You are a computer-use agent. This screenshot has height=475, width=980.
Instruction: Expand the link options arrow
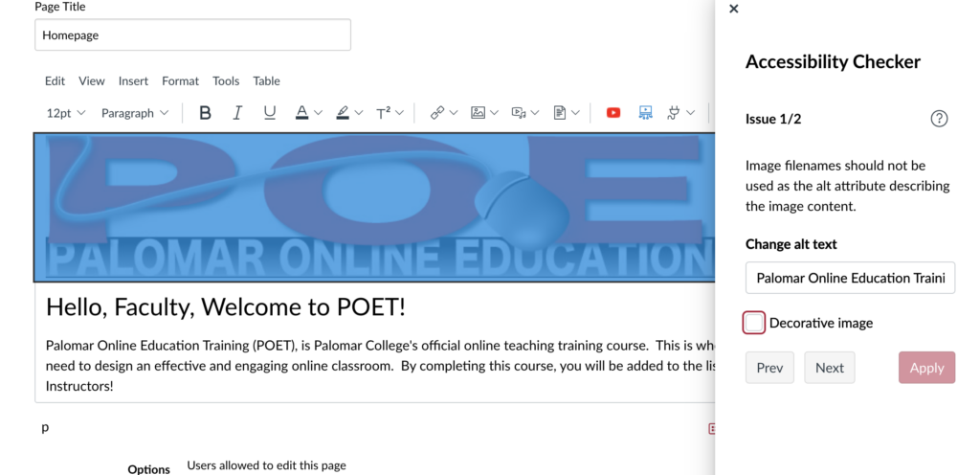(454, 113)
